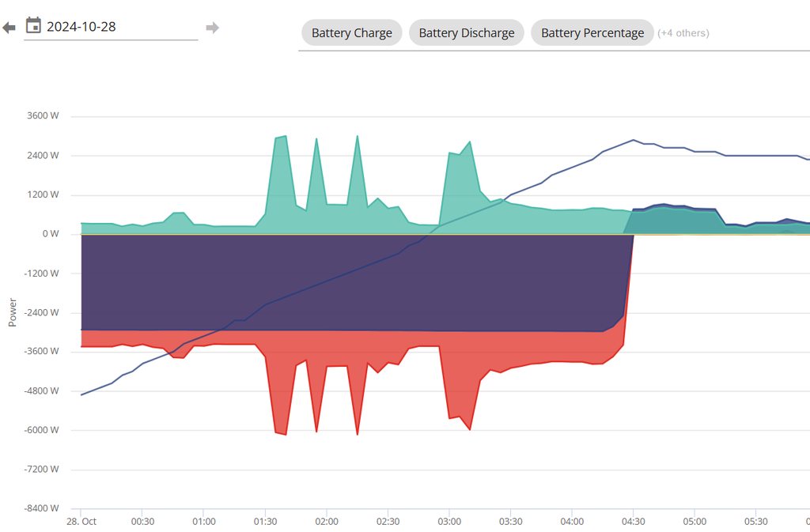Toggle the Battery Discharge series chip
The image size is (810, 532).
coord(466,33)
